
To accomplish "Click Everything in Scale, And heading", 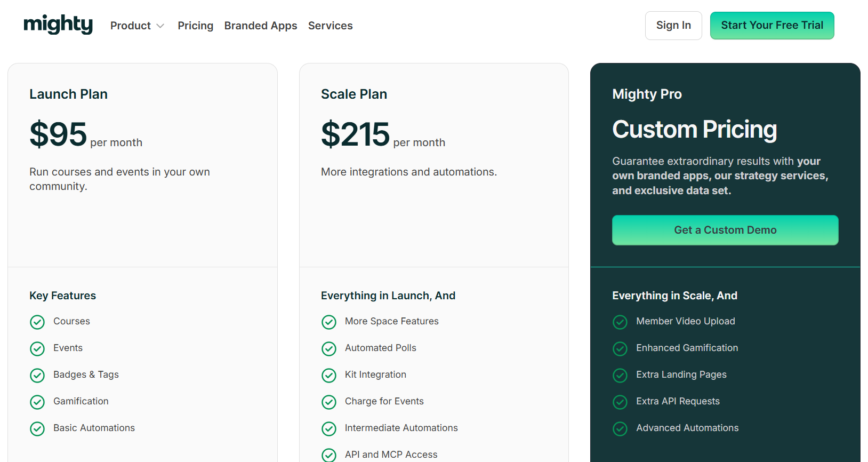I will click(x=674, y=296).
